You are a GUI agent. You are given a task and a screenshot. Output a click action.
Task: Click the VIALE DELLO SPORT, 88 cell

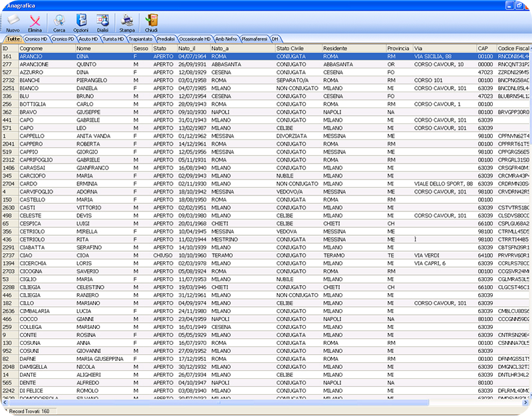[444, 184]
